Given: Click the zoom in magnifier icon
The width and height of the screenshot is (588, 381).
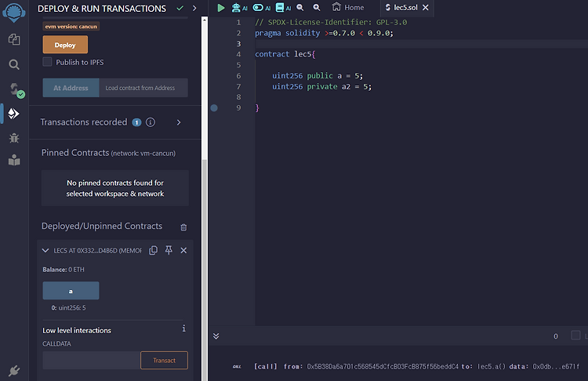Looking at the screenshot, I should pyautogui.click(x=317, y=7).
